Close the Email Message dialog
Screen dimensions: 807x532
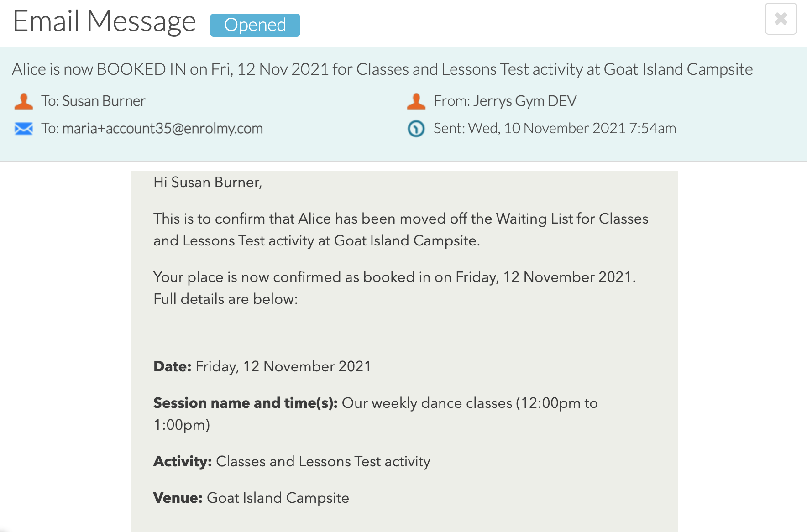tap(781, 19)
